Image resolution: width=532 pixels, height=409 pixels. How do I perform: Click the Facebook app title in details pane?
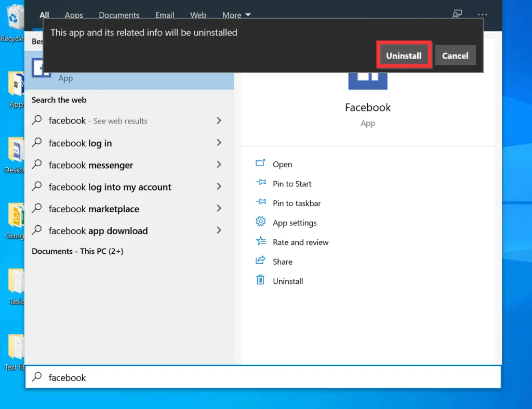tap(368, 107)
